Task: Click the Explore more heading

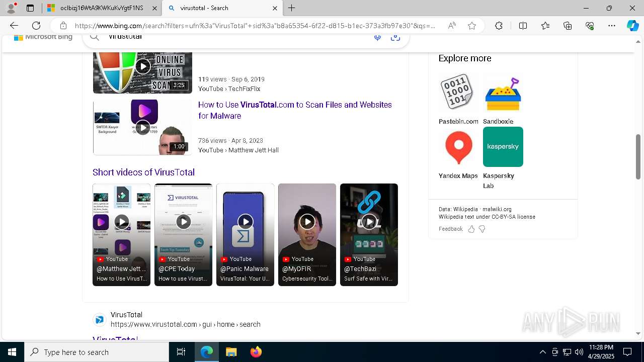Action: coord(465,58)
